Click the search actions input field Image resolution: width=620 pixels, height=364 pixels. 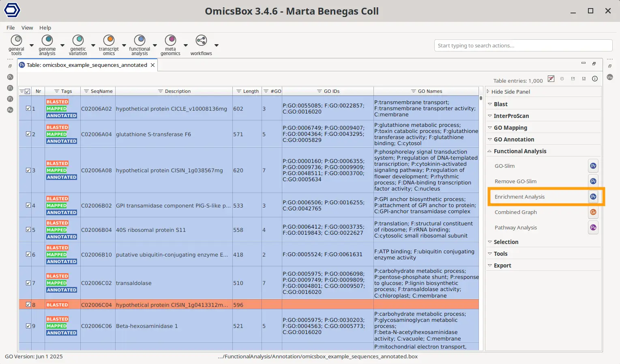pyautogui.click(x=523, y=45)
